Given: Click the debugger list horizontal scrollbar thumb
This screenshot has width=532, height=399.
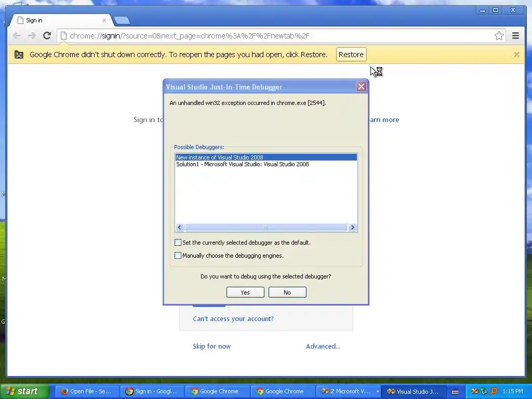Looking at the screenshot, I should click(265, 228).
